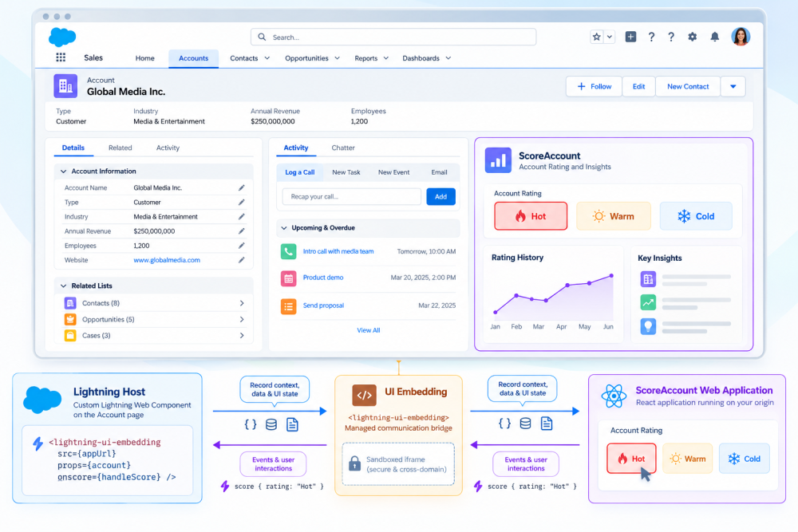The image size is (798, 532).
Task: Select the New Task action tab
Action: tap(346, 172)
